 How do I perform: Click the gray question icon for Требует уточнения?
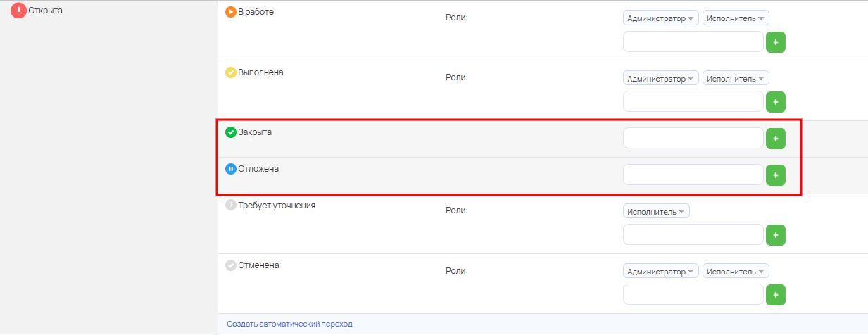(x=231, y=206)
